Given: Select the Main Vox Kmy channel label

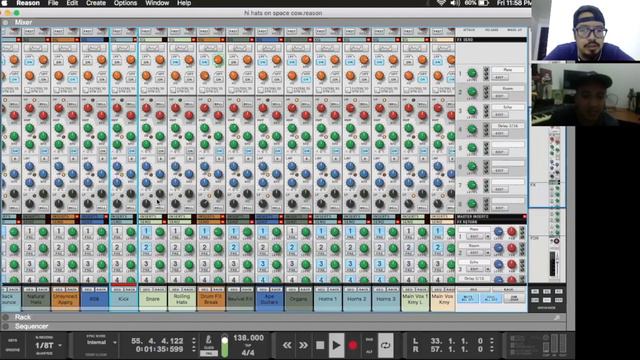Looking at the screenshot, I should 443,299.
